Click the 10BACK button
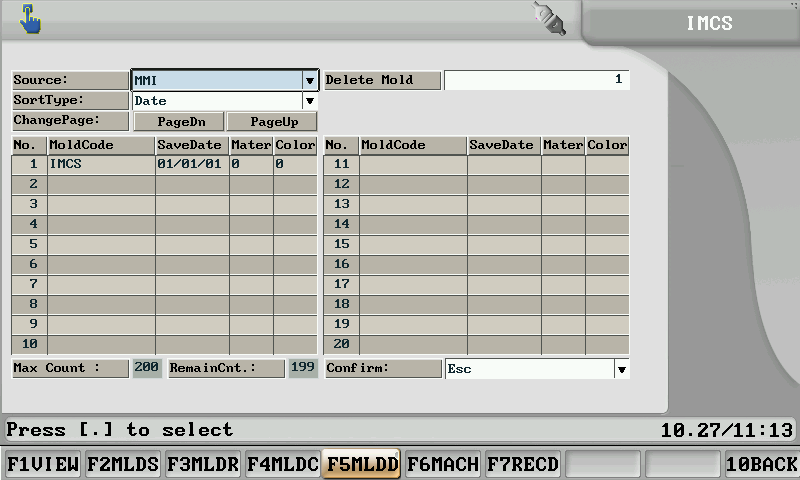This screenshot has width=800, height=480. coord(761,464)
